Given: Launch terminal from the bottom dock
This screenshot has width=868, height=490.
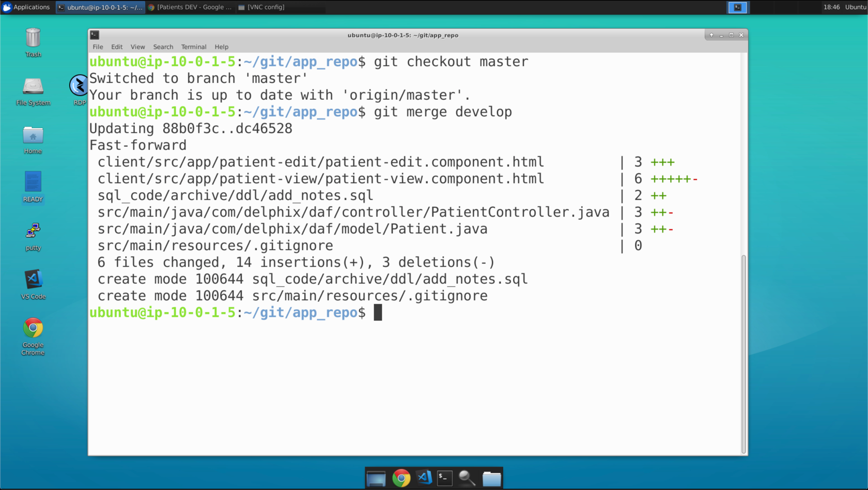Looking at the screenshot, I should (444, 478).
